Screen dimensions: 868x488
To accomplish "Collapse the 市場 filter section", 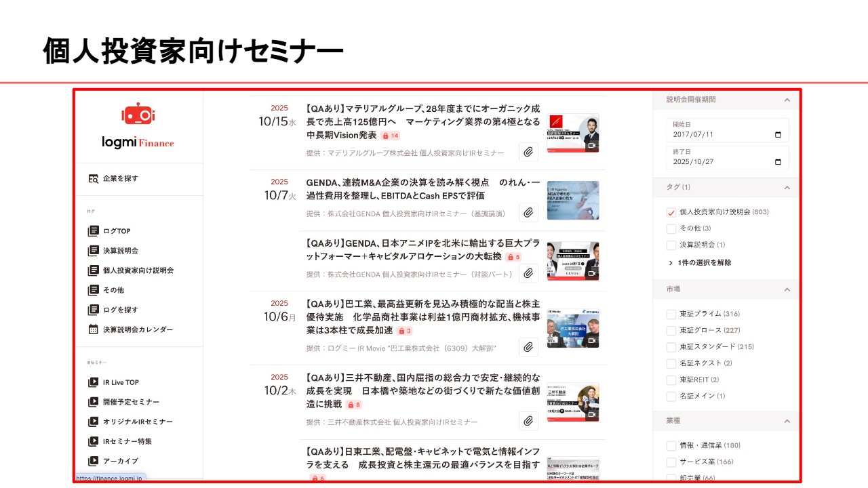I will 787,289.
